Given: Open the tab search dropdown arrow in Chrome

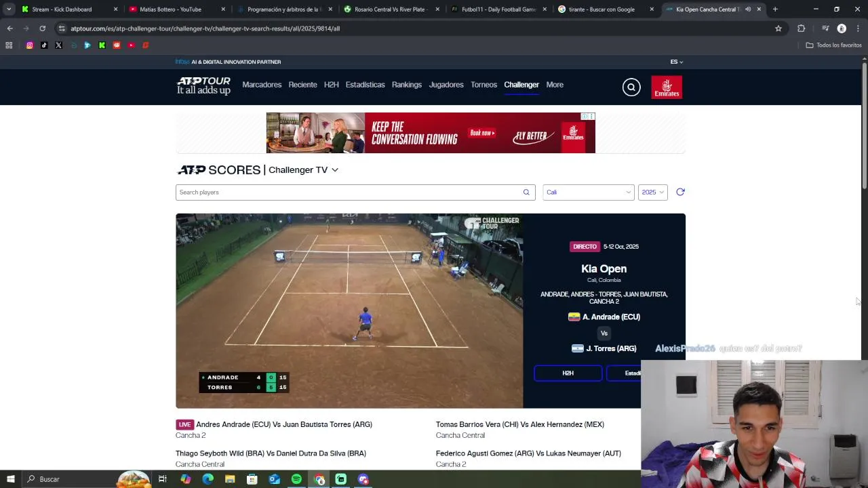Looking at the screenshot, I should pos(9,9).
